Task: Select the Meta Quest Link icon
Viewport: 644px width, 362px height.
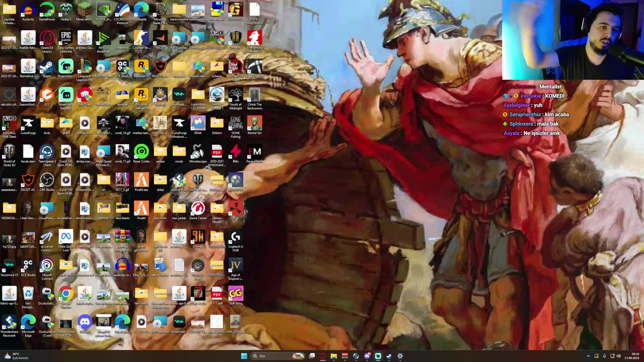Action: pos(66,240)
